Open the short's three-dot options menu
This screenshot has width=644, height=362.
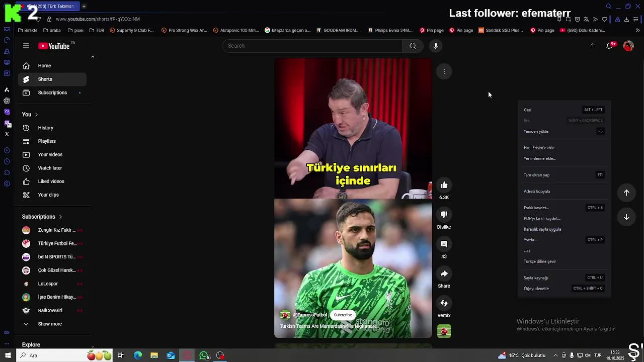[444, 71]
